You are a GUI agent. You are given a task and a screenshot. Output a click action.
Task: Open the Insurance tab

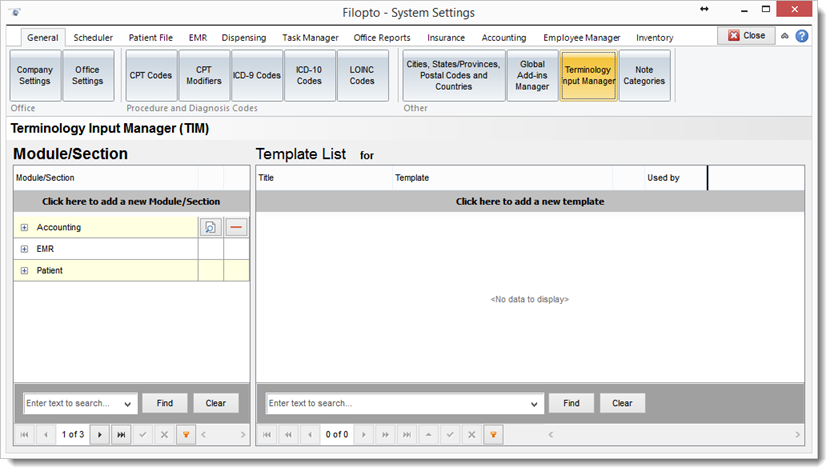[446, 38]
